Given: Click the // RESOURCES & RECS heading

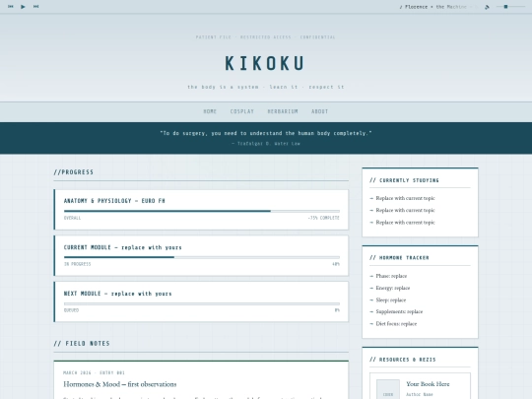Looking at the screenshot, I should 402,360.
